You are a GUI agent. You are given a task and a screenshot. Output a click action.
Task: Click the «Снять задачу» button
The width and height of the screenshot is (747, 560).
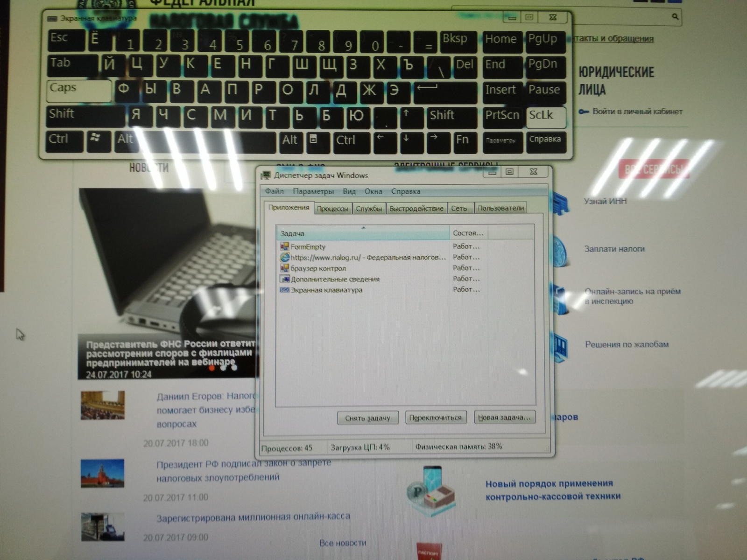point(367,418)
